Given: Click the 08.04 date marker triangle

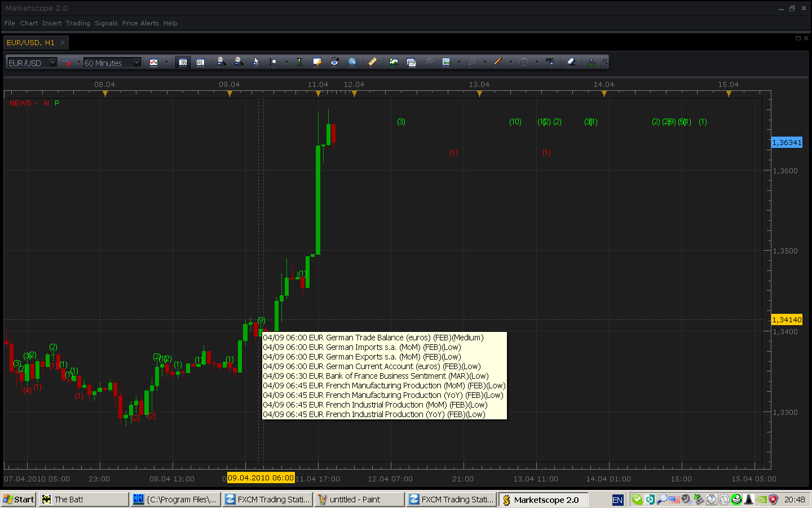Looking at the screenshot, I should [105, 94].
